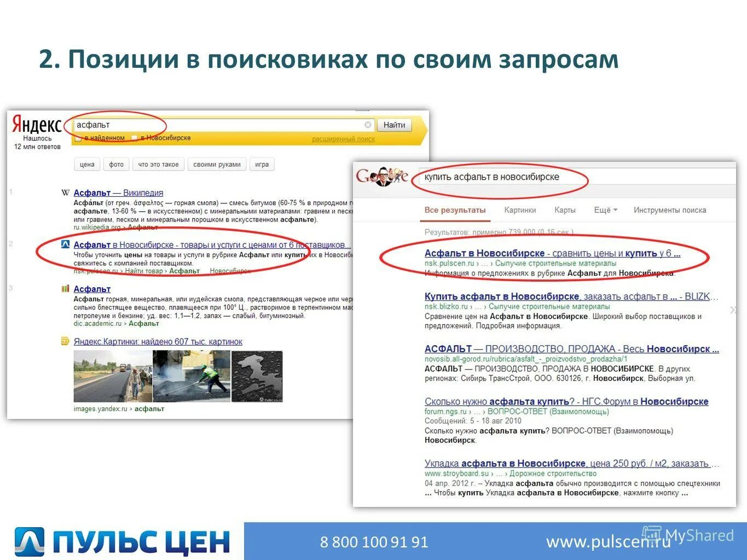Image resolution: width=747 pixels, height=560 pixels.
Task: Click the Яндекс logo
Action: [37, 125]
